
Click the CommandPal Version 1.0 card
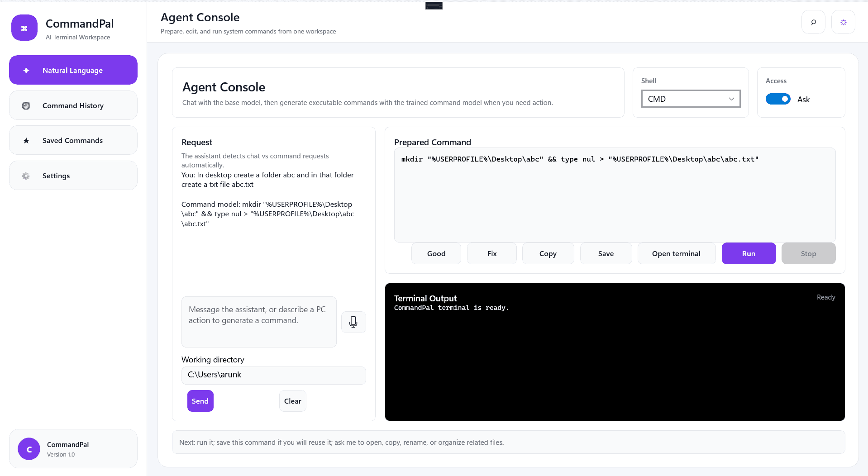(x=73, y=448)
